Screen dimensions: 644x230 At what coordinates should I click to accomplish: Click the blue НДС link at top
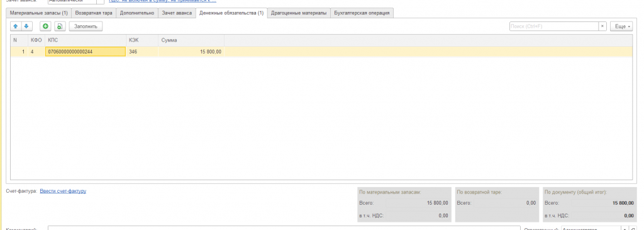(x=162, y=1)
